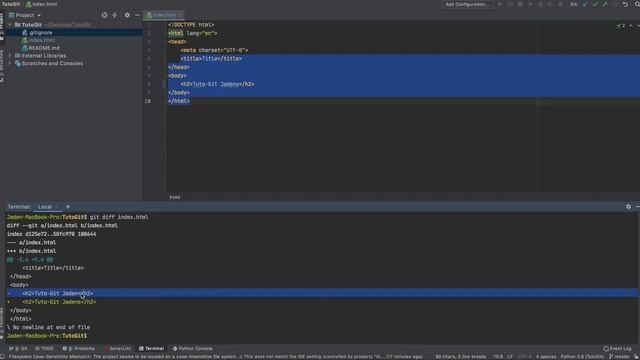Click the rollback undo arrow icon

pos(625,4)
